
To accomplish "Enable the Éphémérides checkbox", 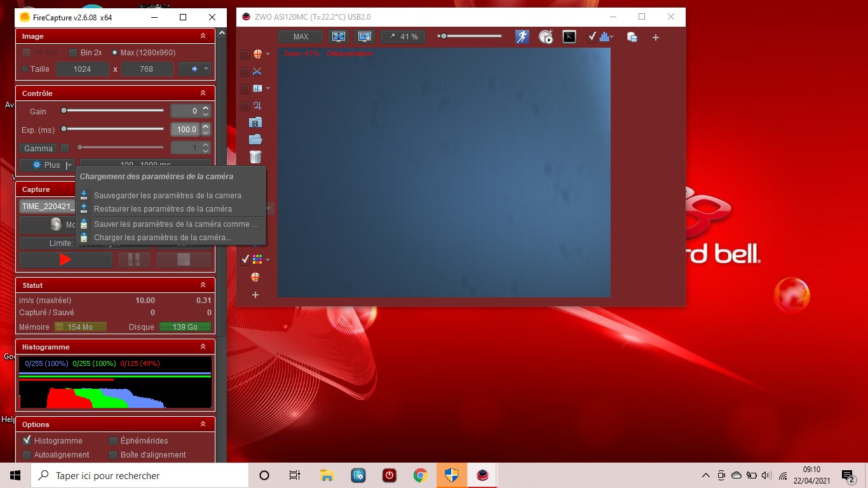I will [113, 440].
